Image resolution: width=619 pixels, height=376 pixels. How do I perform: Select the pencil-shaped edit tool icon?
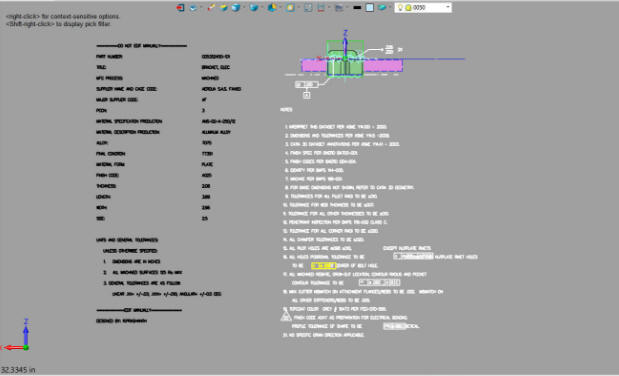coord(211,8)
